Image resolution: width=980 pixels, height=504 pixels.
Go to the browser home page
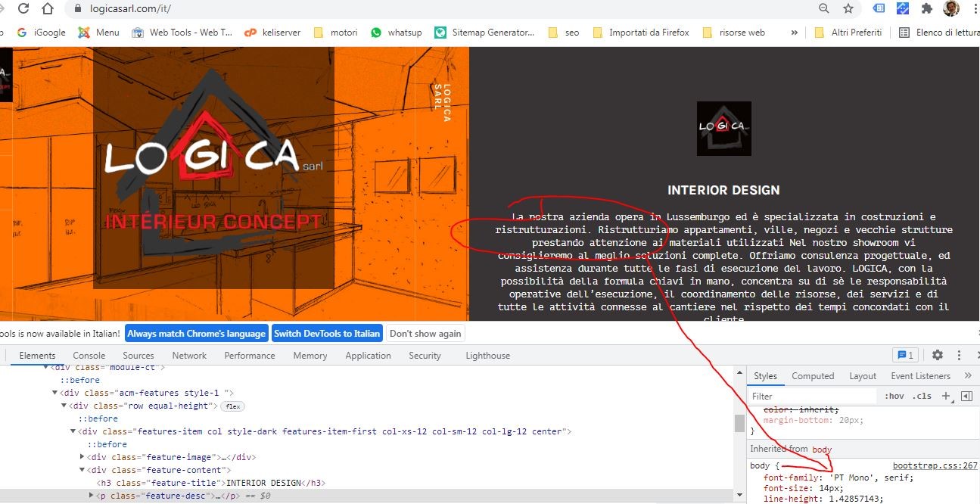(x=48, y=9)
